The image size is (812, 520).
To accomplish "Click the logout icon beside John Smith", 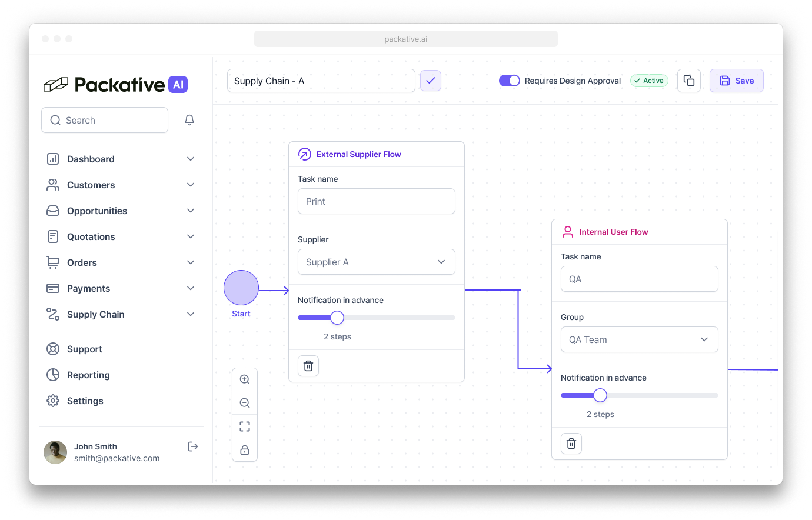I will point(192,446).
